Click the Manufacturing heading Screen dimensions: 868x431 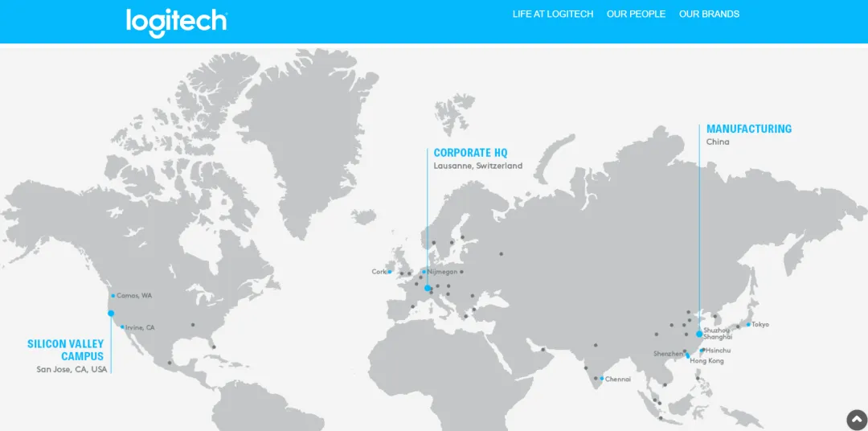[x=749, y=129]
